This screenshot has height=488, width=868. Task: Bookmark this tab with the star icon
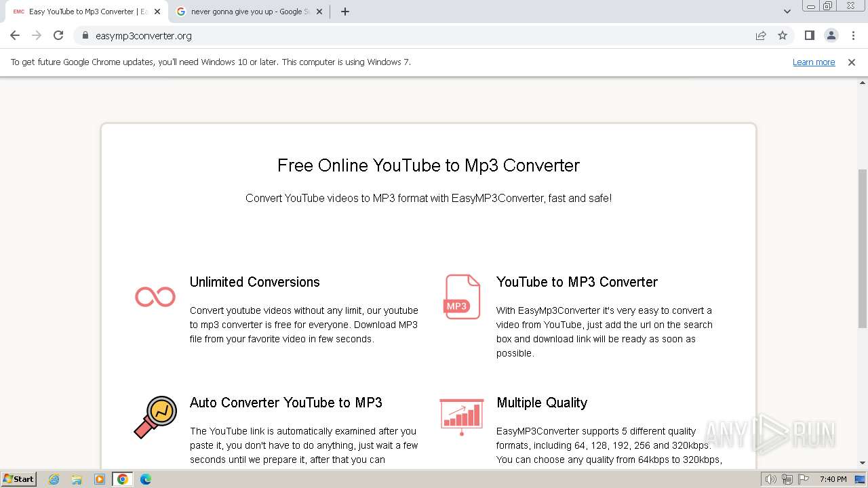coord(783,35)
